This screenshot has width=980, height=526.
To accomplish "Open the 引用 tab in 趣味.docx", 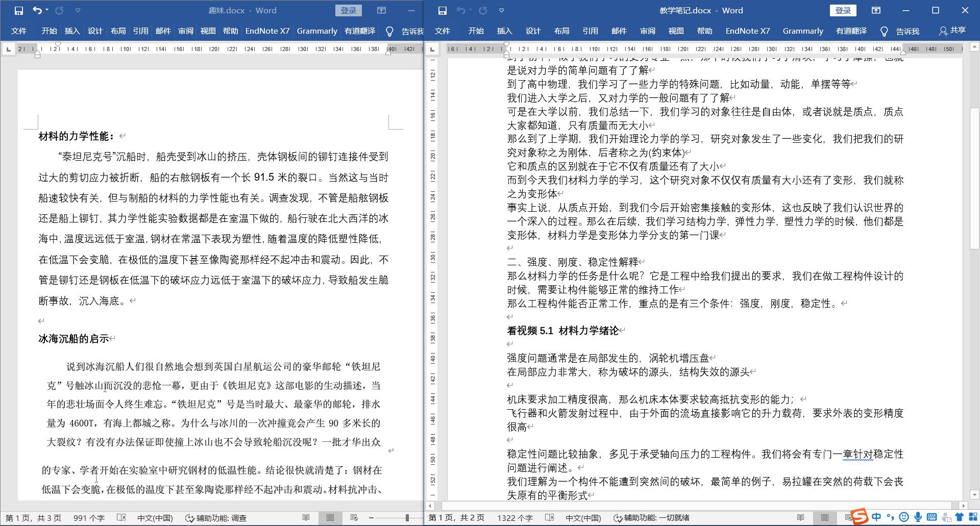I will coord(140,31).
